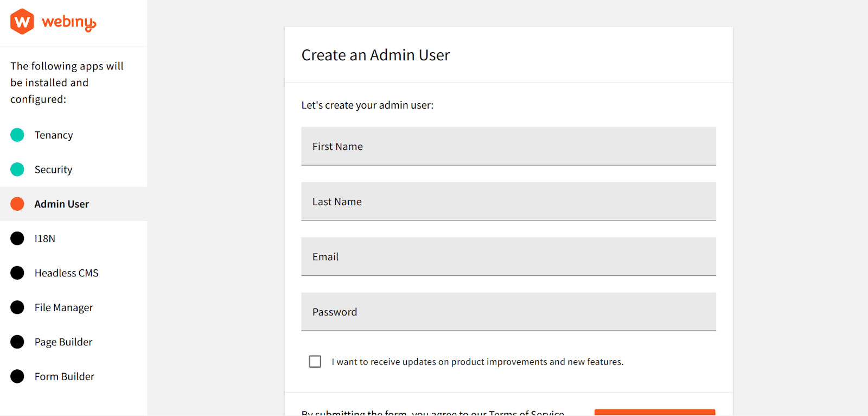Click the Form Builder step indicator circle
Screen dimensions: 868x416
[x=17, y=376]
